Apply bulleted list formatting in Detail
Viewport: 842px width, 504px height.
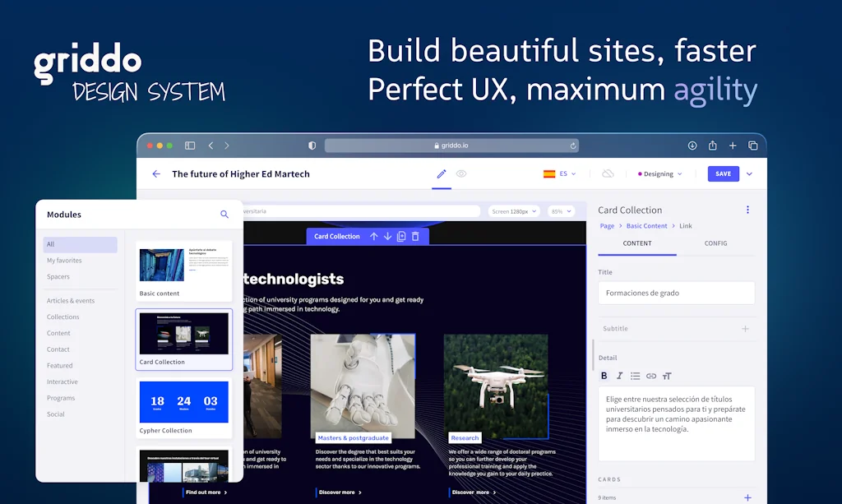point(635,376)
